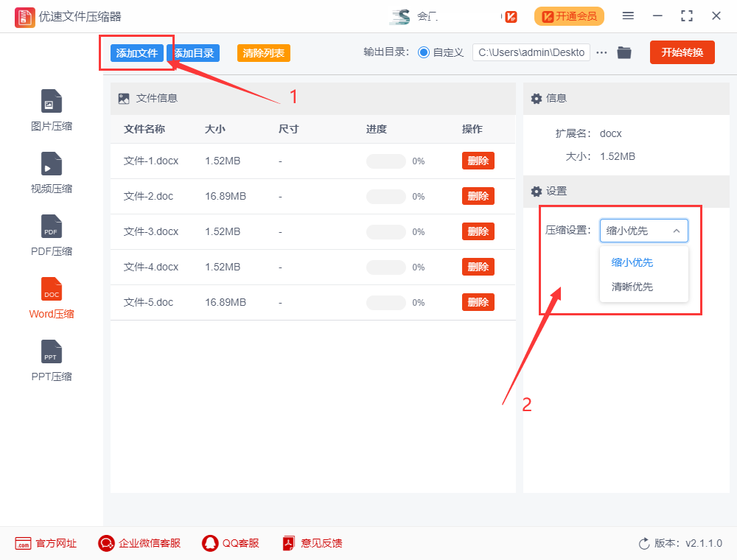Click the output directory path field
Screen dimensions: 737x560
pos(531,52)
